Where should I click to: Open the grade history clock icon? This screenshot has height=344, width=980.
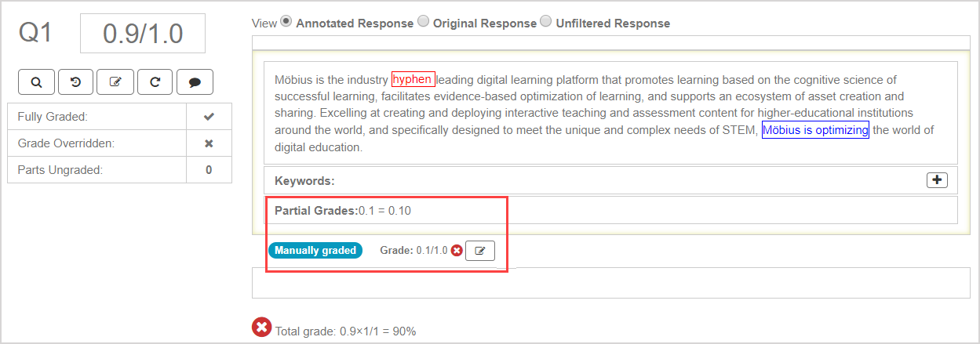pos(76,81)
